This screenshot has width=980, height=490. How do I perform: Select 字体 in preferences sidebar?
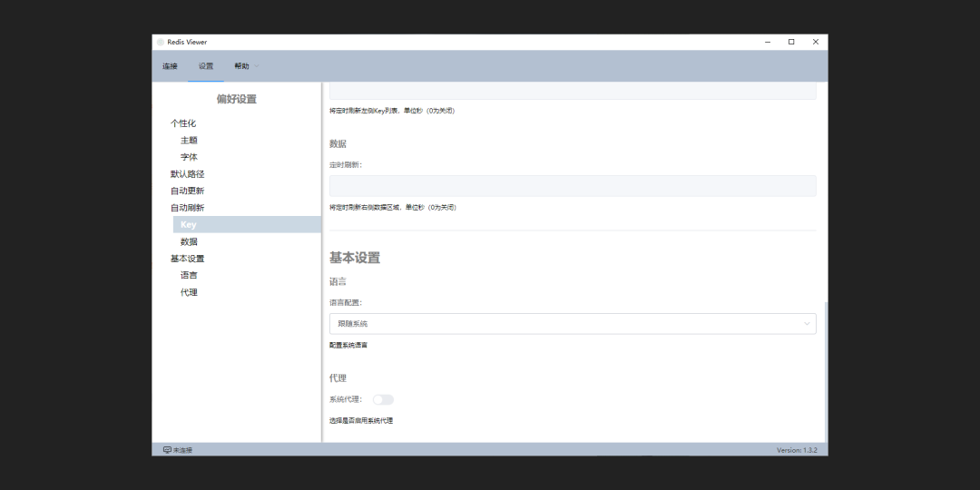189,157
